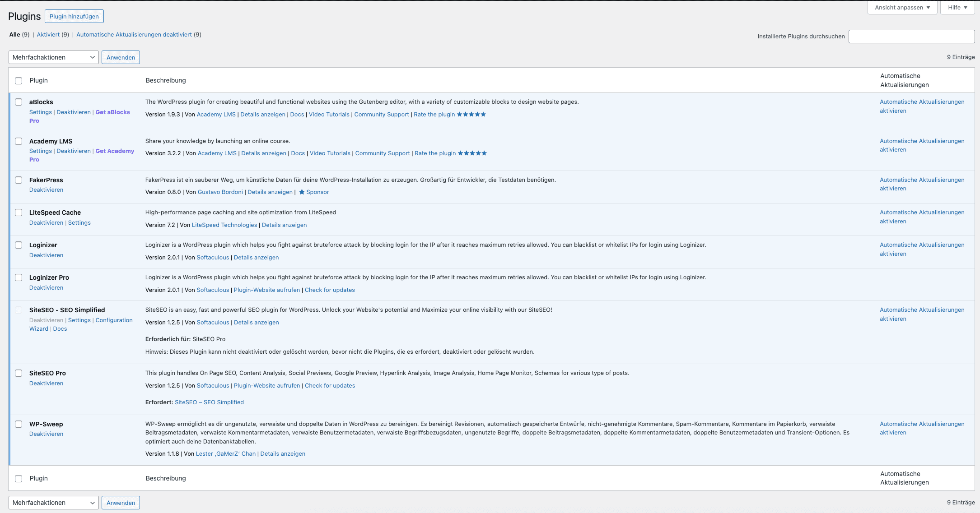Deactivate the SiteSEO Pro plugin
Screen dimensions: 980x513
tap(46, 383)
